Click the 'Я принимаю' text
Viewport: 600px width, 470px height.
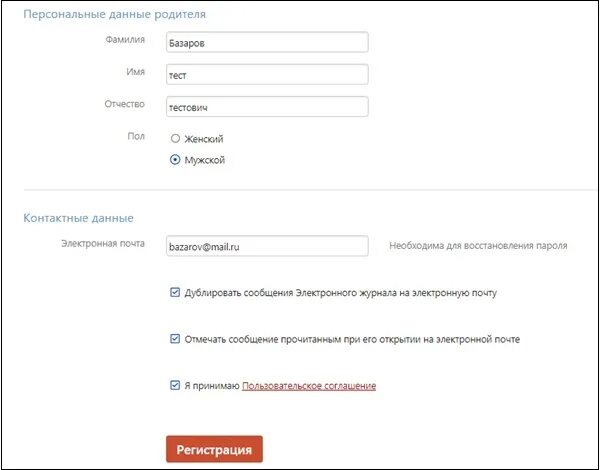212,385
